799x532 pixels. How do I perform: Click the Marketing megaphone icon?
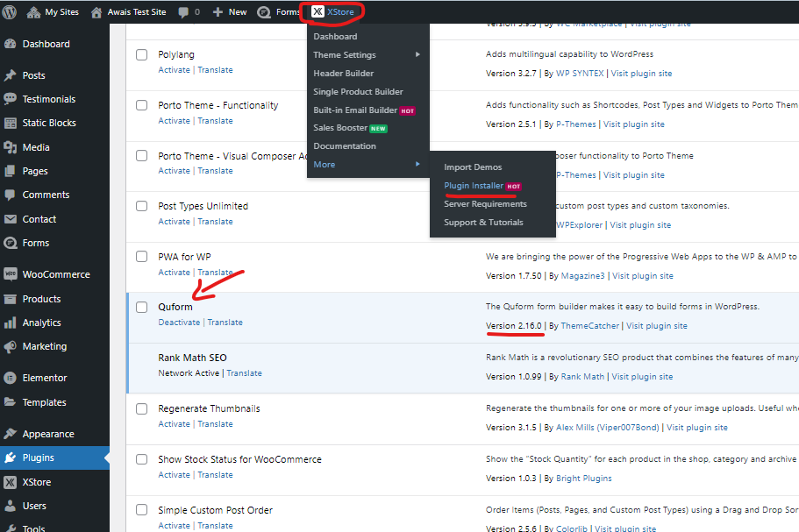pyautogui.click(x=11, y=346)
